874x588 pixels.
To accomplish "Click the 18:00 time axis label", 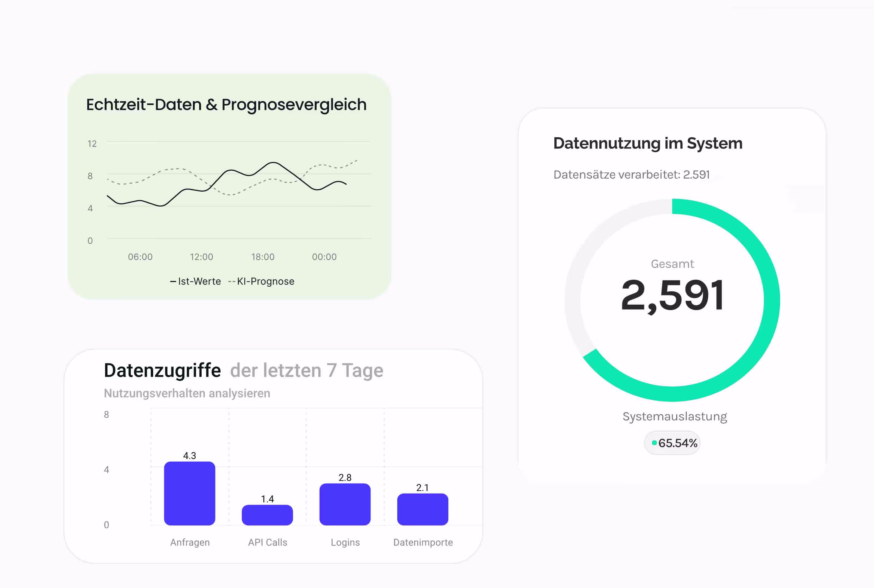I will [263, 257].
